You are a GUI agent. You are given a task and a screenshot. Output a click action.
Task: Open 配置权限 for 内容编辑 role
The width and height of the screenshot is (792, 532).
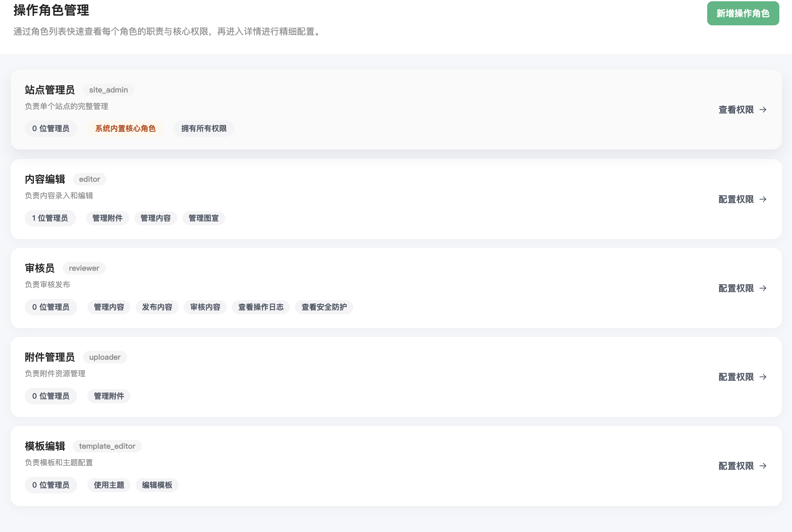click(736, 199)
